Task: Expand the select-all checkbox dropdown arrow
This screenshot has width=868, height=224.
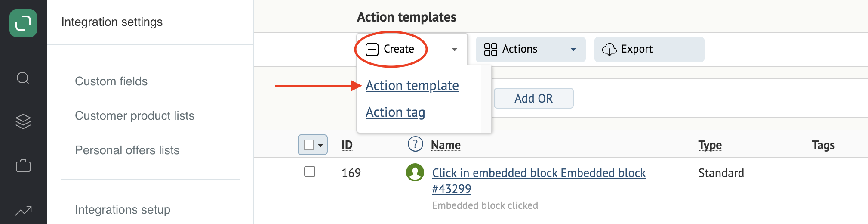Action: 320,145
